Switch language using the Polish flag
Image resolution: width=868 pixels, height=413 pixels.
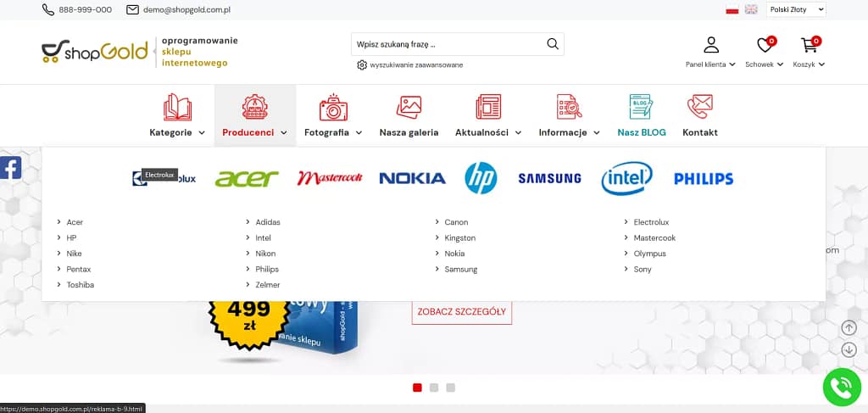[732, 9]
